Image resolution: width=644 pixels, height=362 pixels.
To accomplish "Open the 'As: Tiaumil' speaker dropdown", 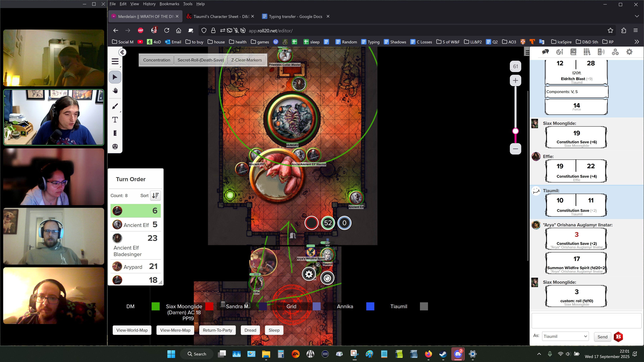I will point(565,336).
